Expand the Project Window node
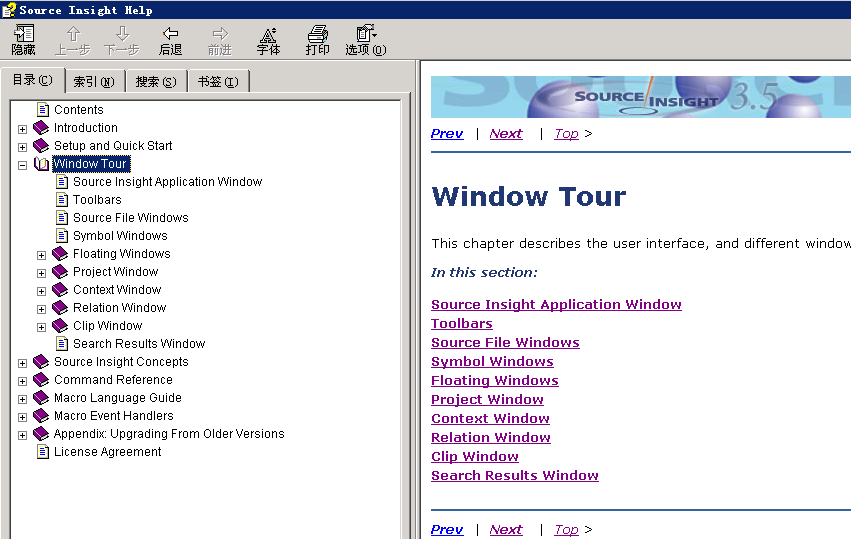The width and height of the screenshot is (851, 539). pyautogui.click(x=41, y=273)
